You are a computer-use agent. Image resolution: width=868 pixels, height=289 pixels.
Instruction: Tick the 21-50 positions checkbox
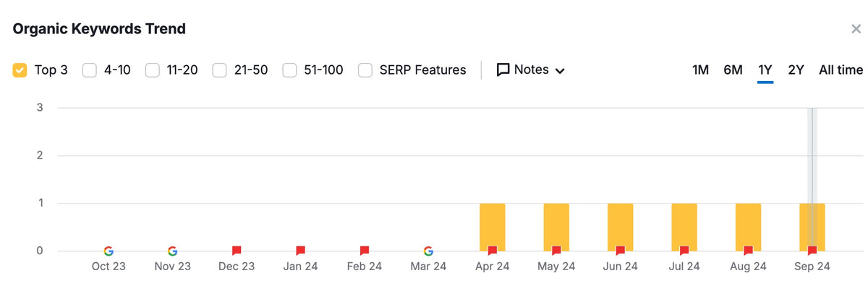tap(220, 70)
